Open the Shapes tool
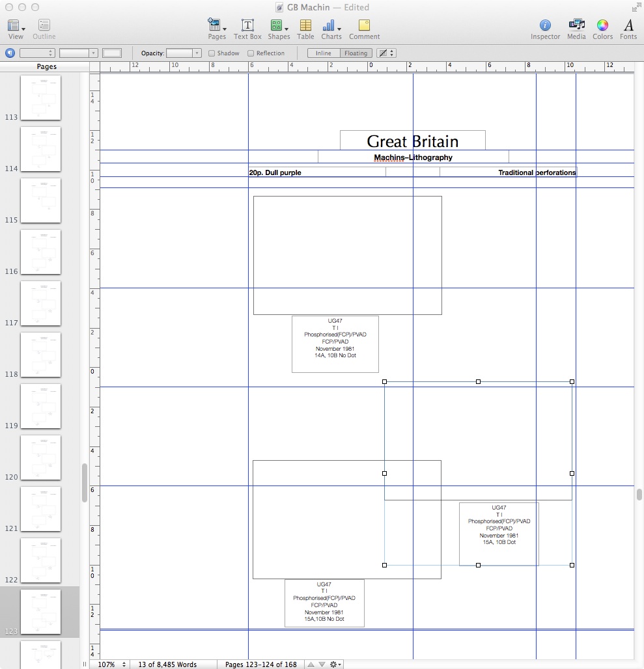The image size is (644, 669). (x=278, y=25)
